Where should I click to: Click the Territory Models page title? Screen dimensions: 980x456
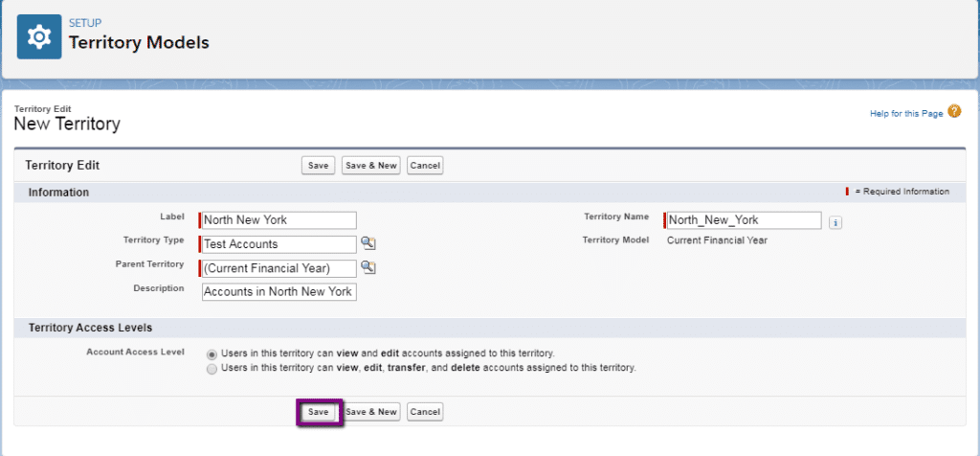(139, 42)
